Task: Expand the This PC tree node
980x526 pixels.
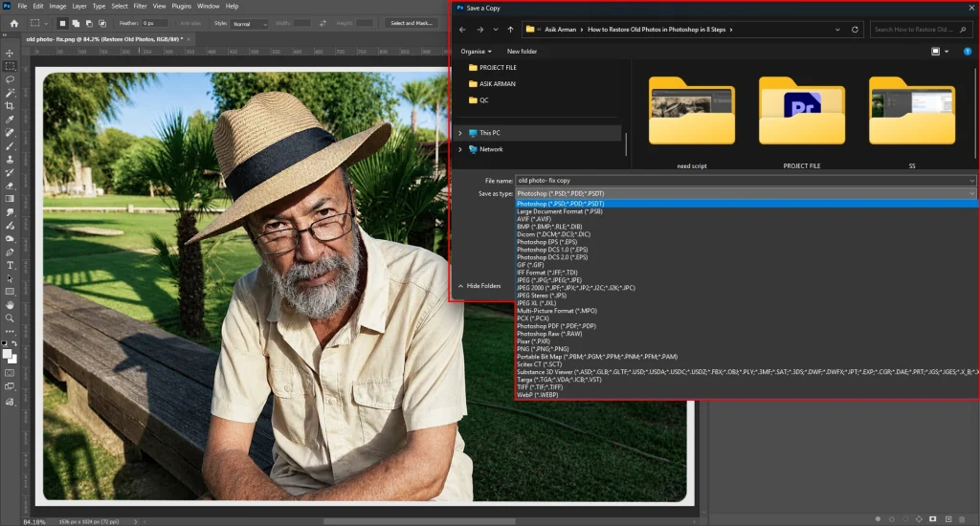Action: [460, 133]
